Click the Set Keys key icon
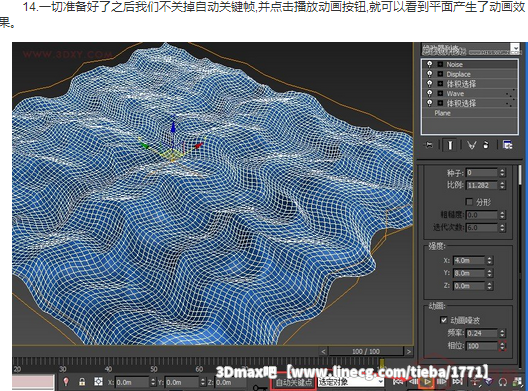This screenshot has width=528, height=391. 259,387
